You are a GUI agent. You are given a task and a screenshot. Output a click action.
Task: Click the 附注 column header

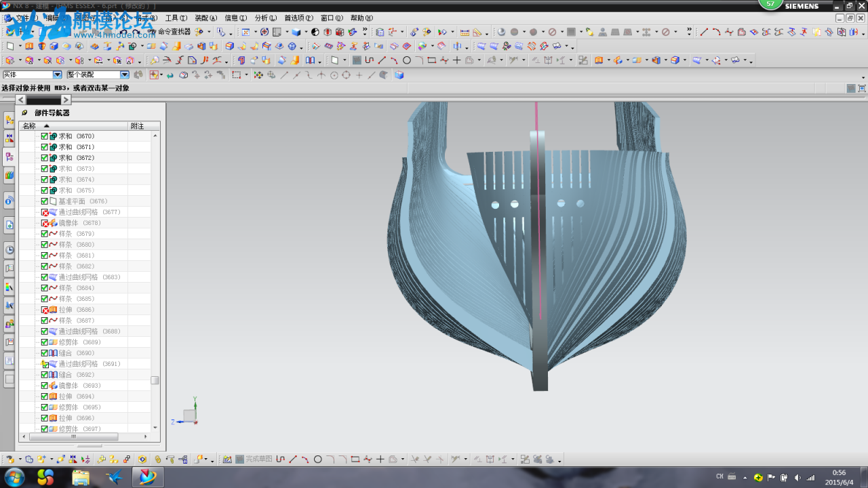144,126
